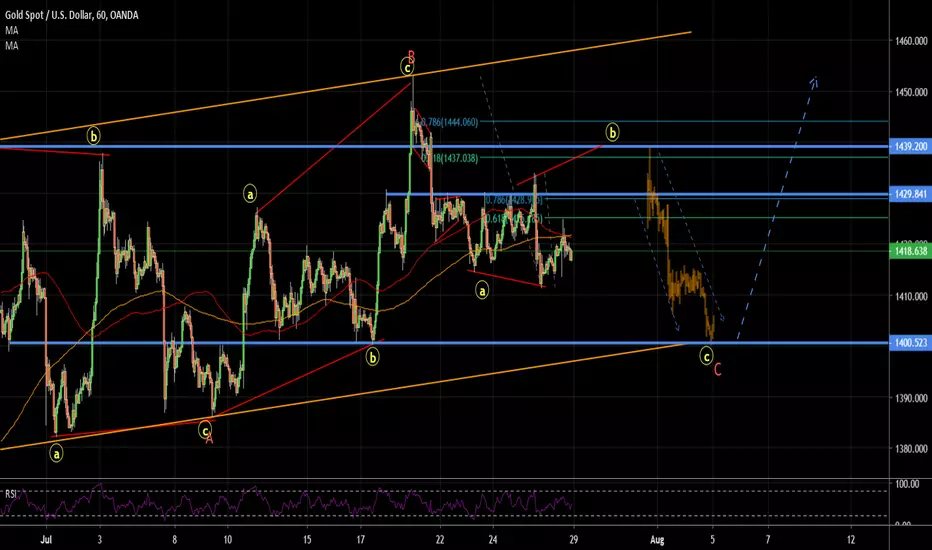Click the 100.00 RSI scale label
Screen dimensions: 932x550
point(908,484)
